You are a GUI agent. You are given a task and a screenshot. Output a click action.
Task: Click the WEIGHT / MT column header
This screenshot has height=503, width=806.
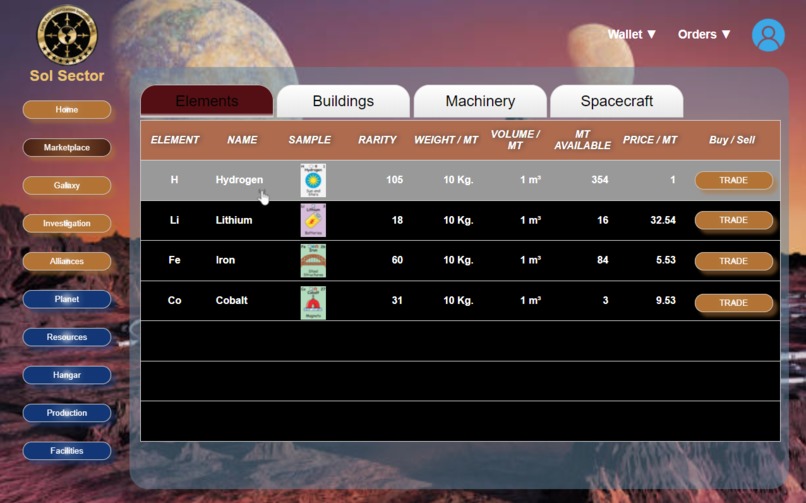tap(446, 140)
